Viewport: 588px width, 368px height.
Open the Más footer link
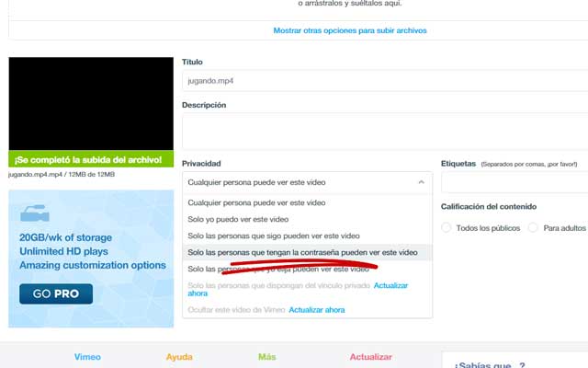coord(267,357)
